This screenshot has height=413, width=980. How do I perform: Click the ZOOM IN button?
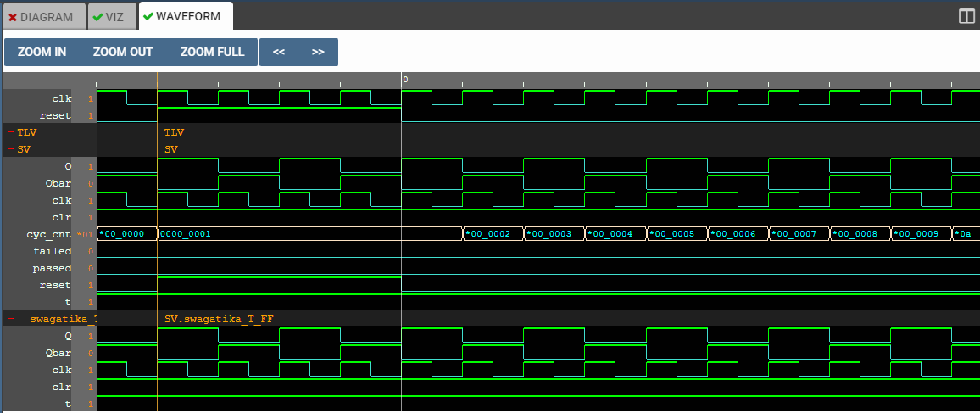(42, 52)
